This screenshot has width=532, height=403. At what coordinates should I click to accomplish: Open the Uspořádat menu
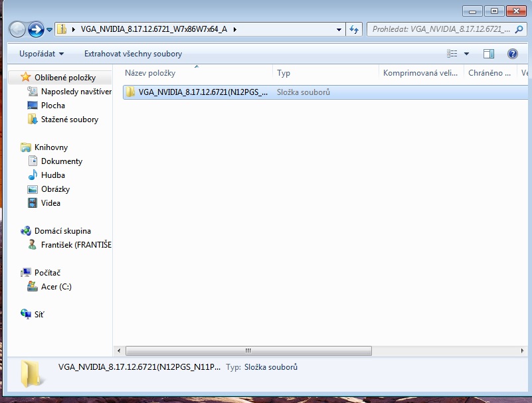tap(41, 54)
